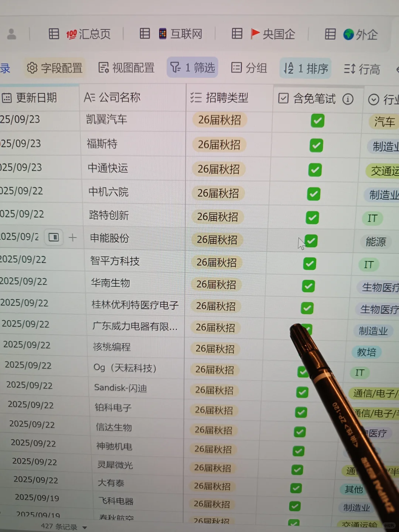Image resolution: width=399 pixels, height=532 pixels.
Task: Select the 26届秋招 tag for 核桃编程
Action: pyautogui.click(x=215, y=349)
